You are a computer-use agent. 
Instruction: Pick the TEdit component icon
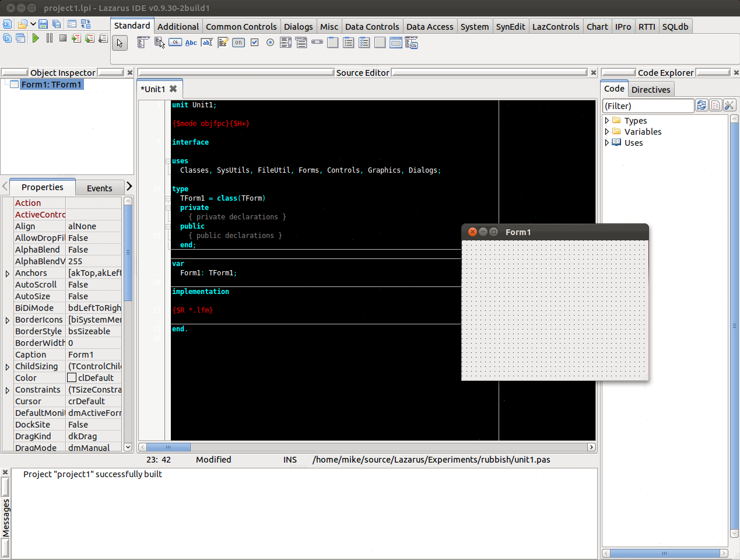(x=206, y=43)
